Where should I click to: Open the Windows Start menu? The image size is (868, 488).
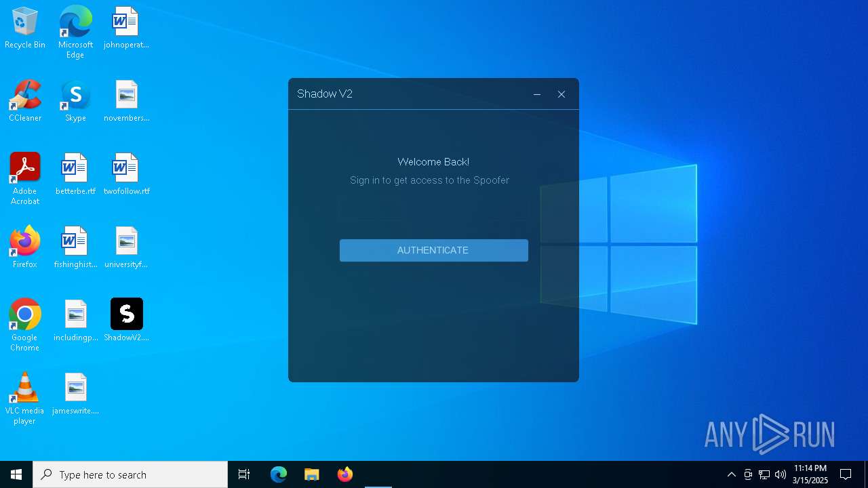tap(16, 474)
